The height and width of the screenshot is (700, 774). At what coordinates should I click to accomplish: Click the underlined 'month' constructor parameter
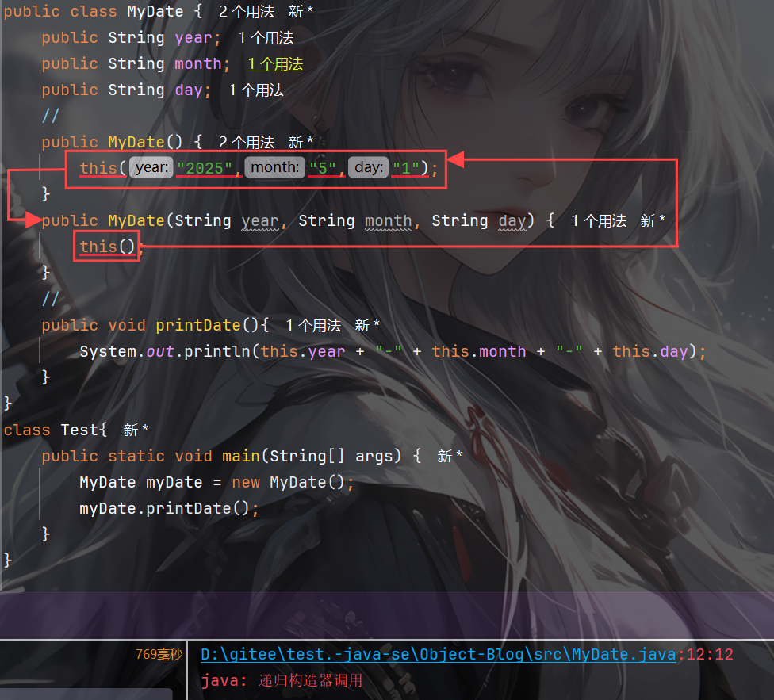coord(388,220)
